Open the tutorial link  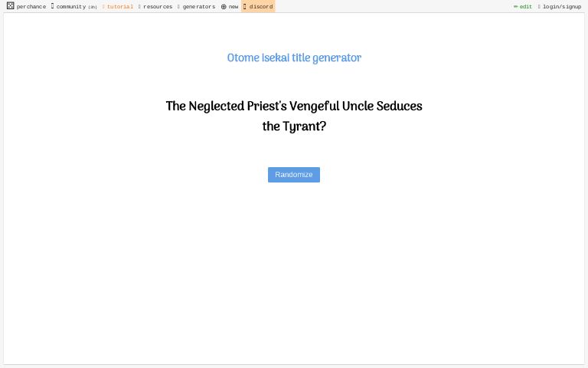[120, 6]
